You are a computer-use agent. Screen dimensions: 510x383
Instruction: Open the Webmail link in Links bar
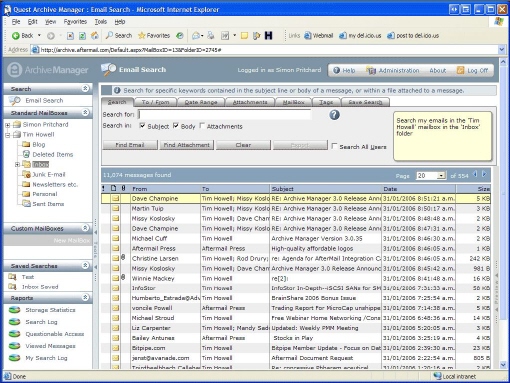[x=318, y=36]
